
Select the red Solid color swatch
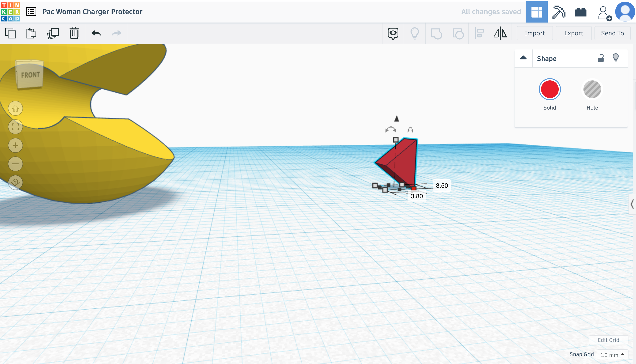pyautogui.click(x=549, y=89)
